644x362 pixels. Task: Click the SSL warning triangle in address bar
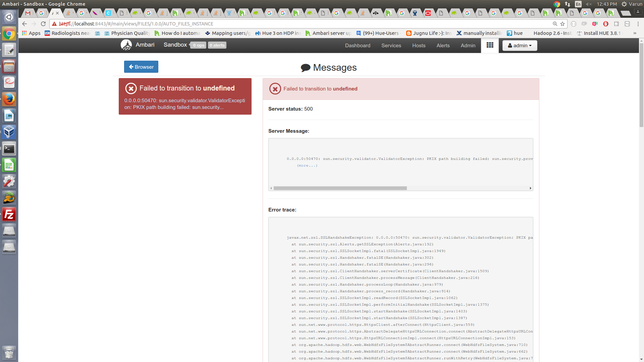point(54,24)
